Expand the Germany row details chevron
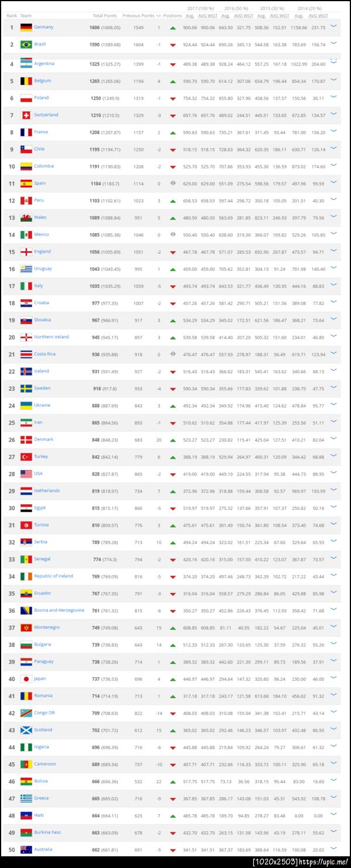Image resolution: width=351 pixels, height=868 pixels. [x=333, y=27]
